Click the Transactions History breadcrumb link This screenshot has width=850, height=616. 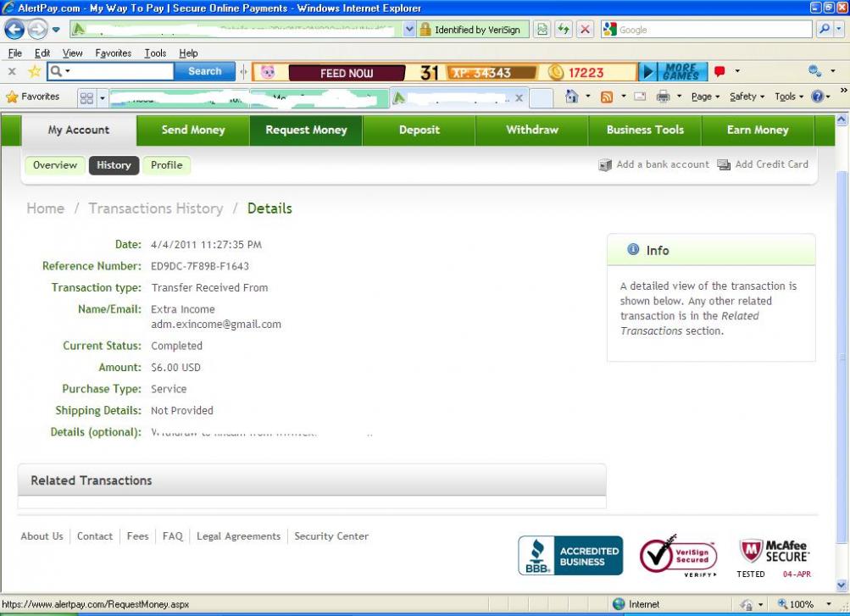[x=156, y=208]
